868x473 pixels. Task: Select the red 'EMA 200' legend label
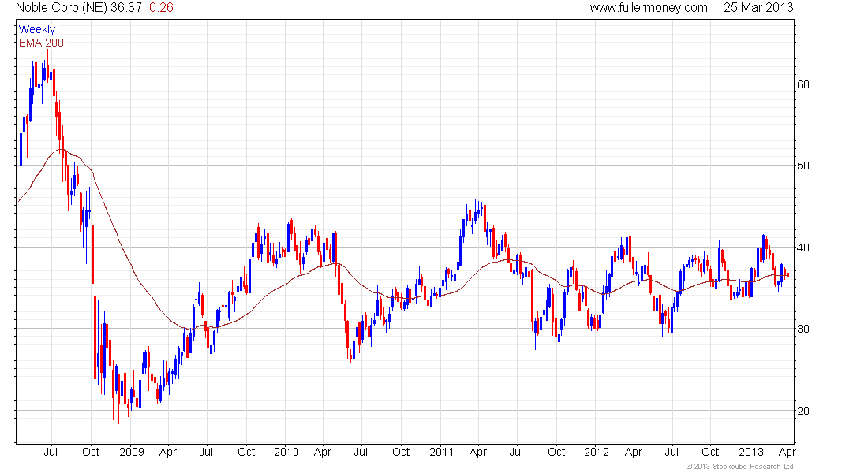(41, 43)
